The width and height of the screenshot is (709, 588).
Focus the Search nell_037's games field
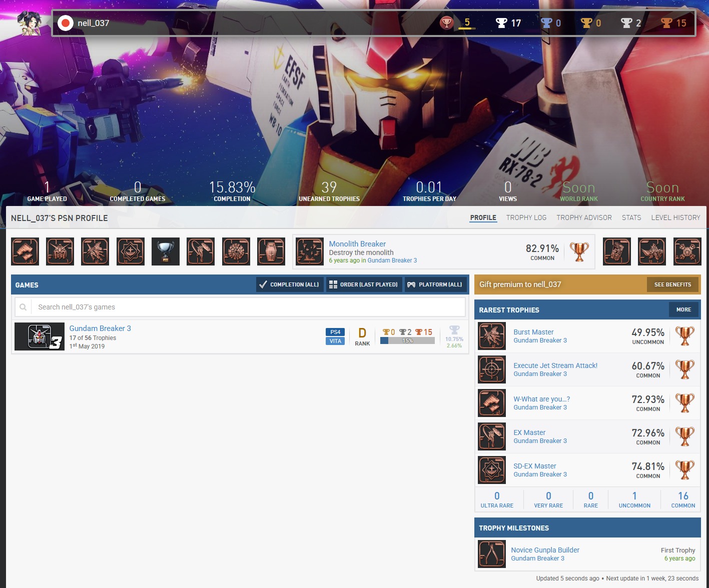(248, 307)
